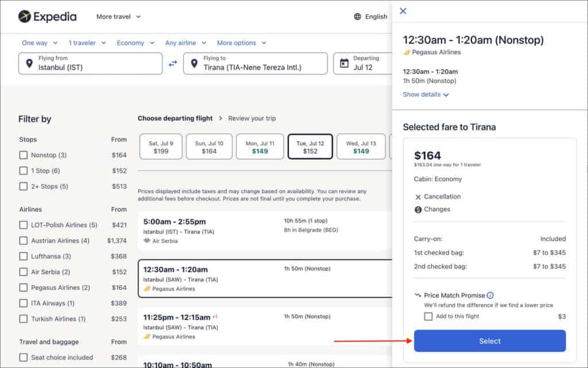This screenshot has width=588, height=368.
Task: Check Seat choice included filter
Action: 23,358
